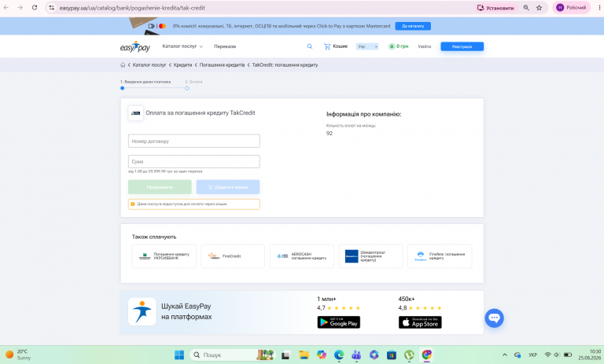The image size is (604, 364).
Task: Click the Task View taskbar icon
Action: pyautogui.click(x=285, y=355)
